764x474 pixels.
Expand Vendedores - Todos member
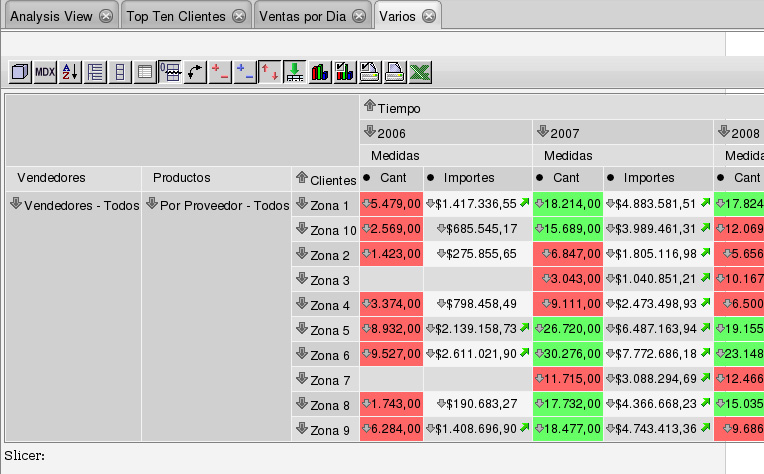tap(15, 204)
